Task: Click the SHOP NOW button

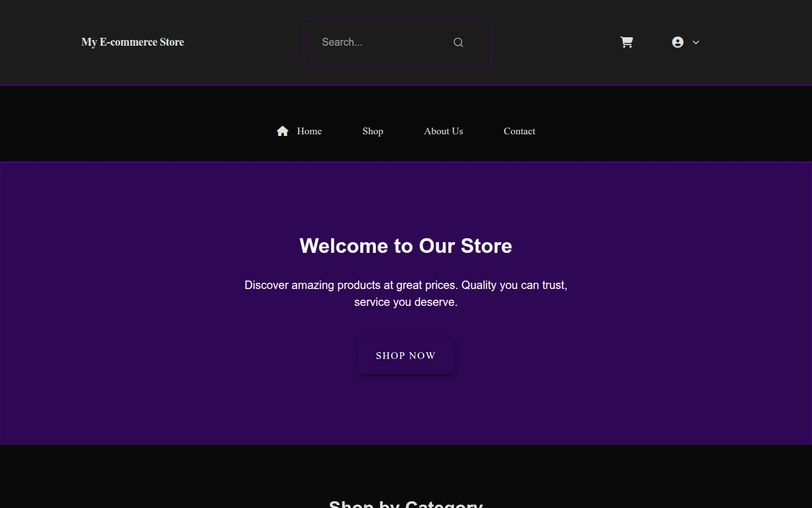Action: coord(406,356)
